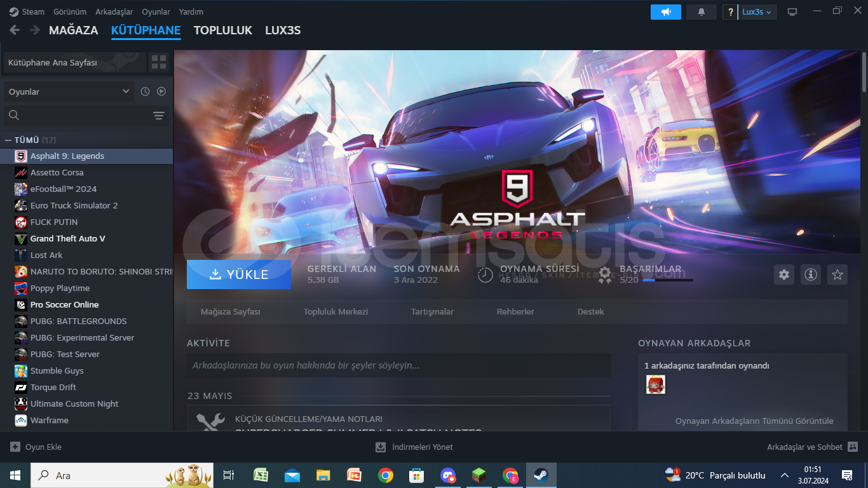Show game info with the info icon
Screen dimensions: 868x488
coord(811,274)
